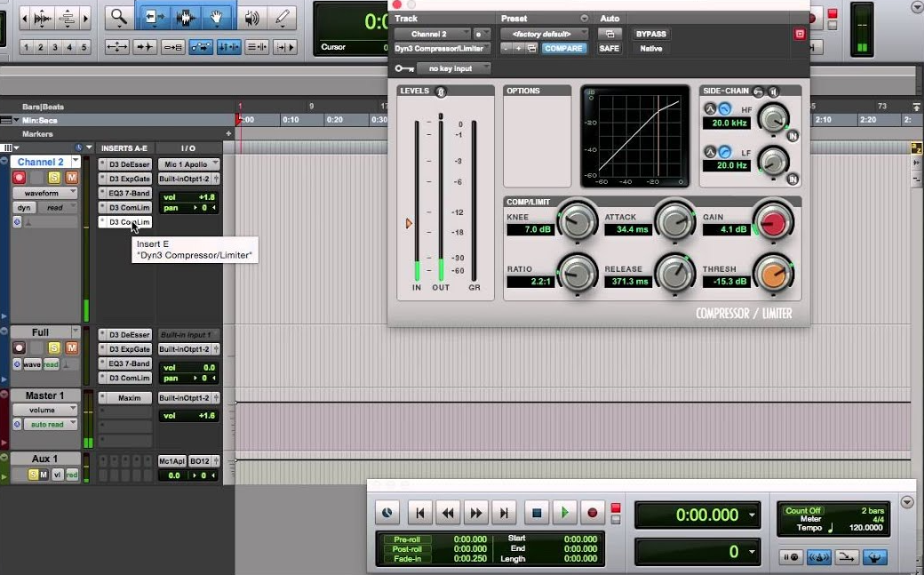924x575 pixels.
Task: Adjust the RATIO knob
Action: [x=577, y=274]
